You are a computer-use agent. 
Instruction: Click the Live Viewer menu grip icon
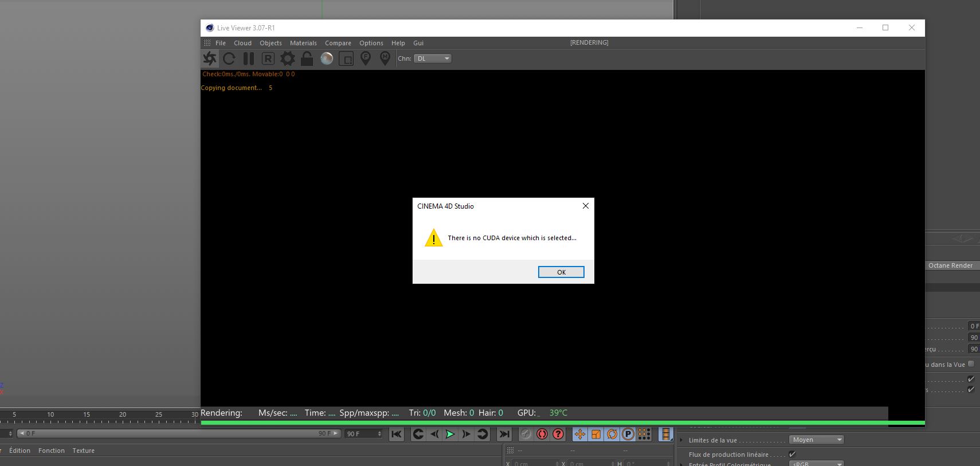[x=207, y=43]
